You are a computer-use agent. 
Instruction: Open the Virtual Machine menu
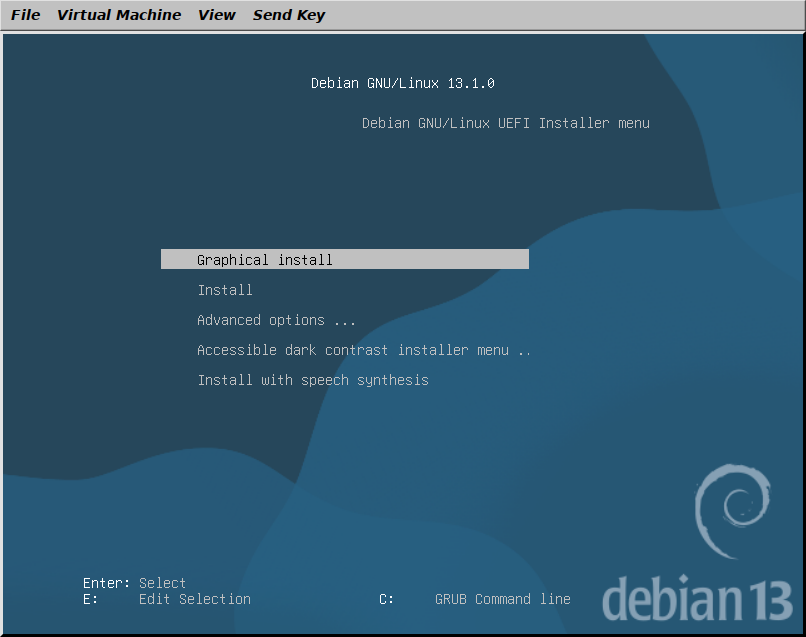click(118, 14)
